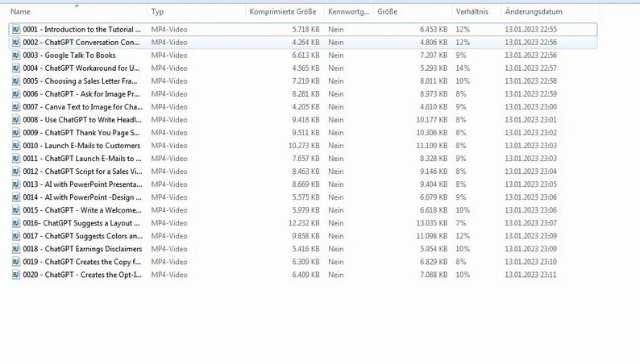Select the MP4 icon for 0010 Launch E-Mails to Customers
The image size is (640, 364).
coord(15,145)
